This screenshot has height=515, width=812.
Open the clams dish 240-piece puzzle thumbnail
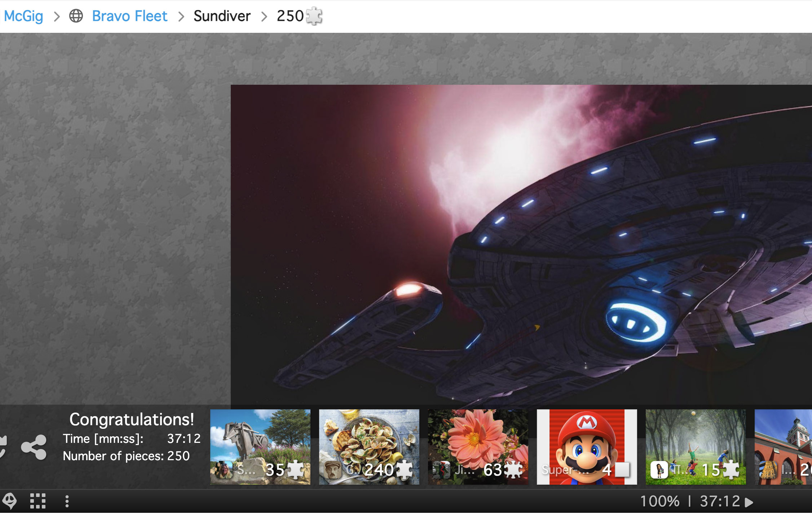(369, 447)
